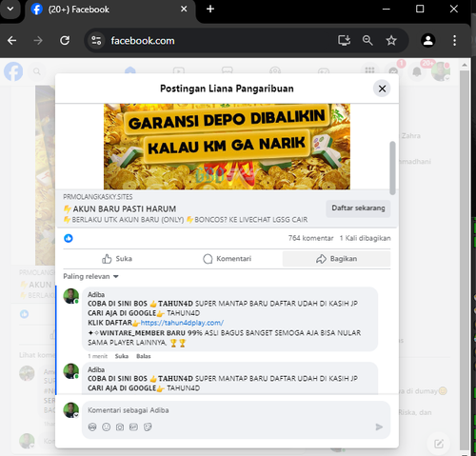Image resolution: width=476 pixels, height=456 pixels.
Task: Open Facebook menu grid icon
Action: (369, 70)
